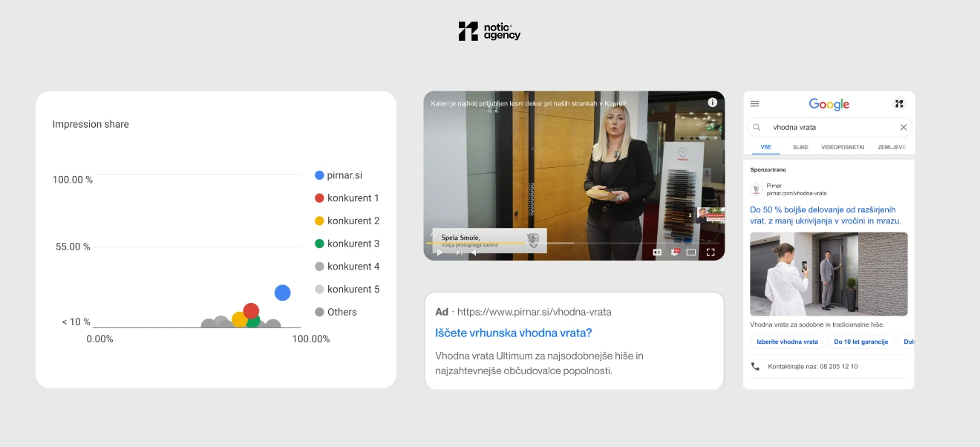Open the ZEMLJEVID tab

tap(892, 147)
